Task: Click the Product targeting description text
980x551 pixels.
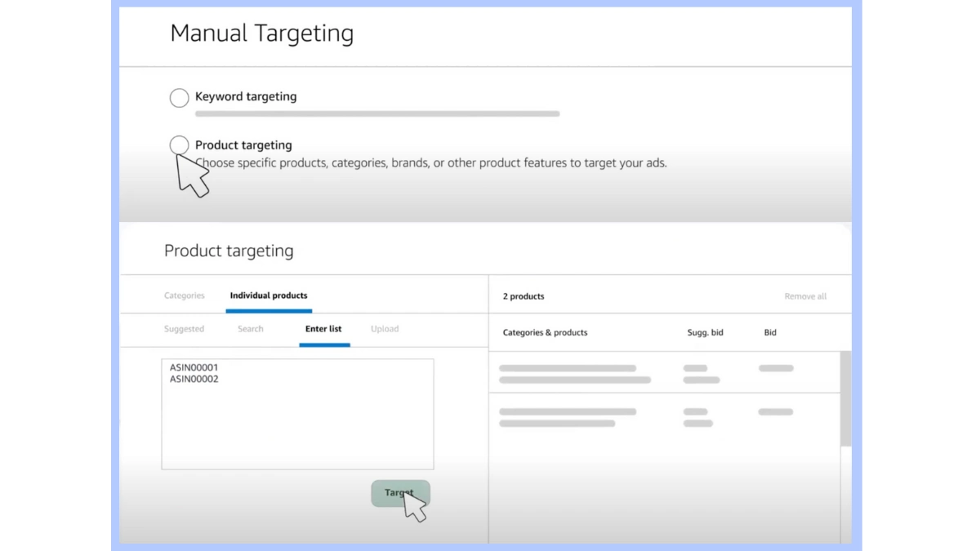Action: (x=431, y=163)
